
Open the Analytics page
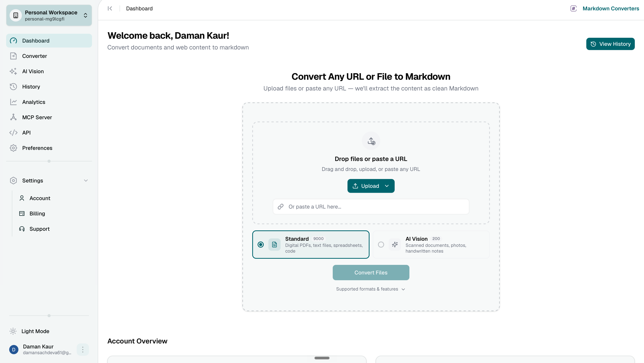pyautogui.click(x=49, y=102)
